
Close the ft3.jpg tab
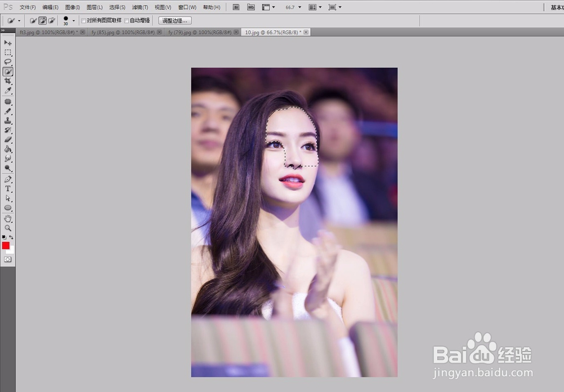(82, 32)
